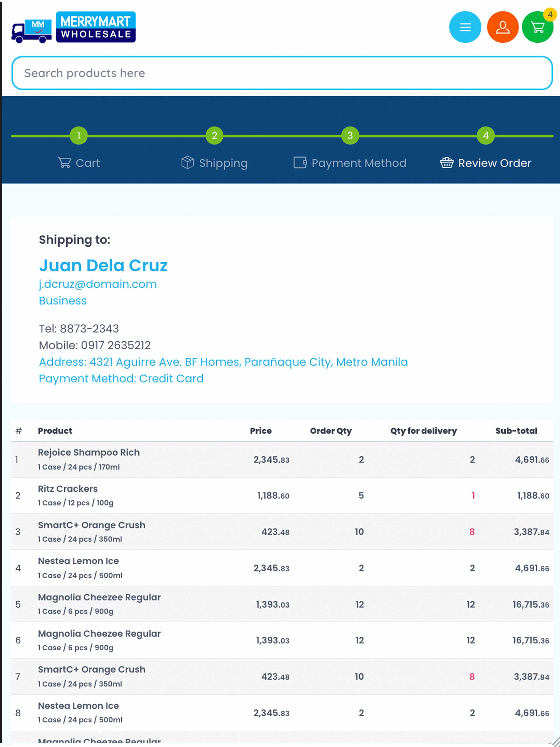560x747 pixels.
Task: Click row 4 price 2,345.83
Action: point(272,568)
